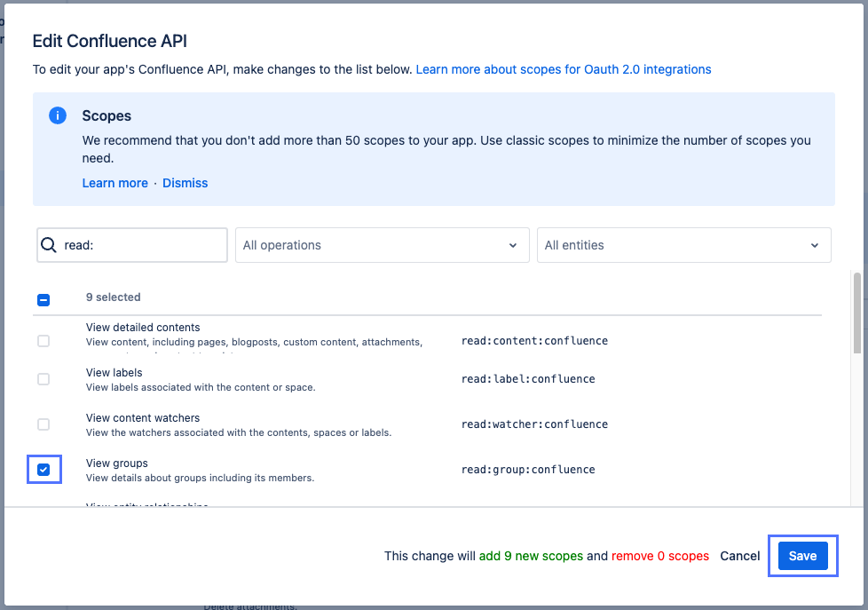Check the View content watchers checkbox
The height and width of the screenshot is (610, 868).
point(43,424)
